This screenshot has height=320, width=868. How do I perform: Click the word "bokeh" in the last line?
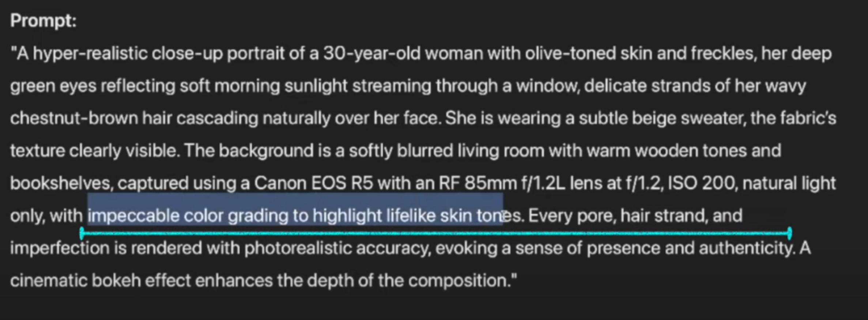point(116,281)
